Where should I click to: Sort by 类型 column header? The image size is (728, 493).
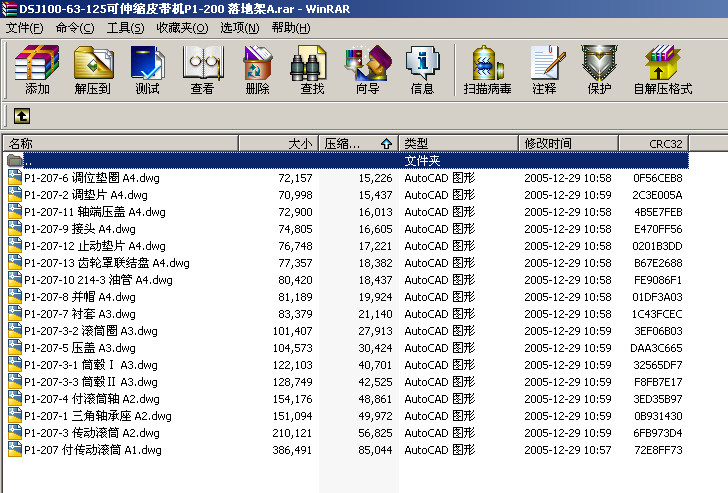[x=459, y=143]
